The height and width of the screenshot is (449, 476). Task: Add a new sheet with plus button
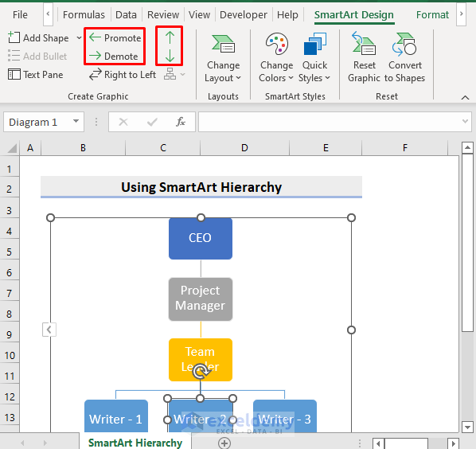(x=224, y=443)
